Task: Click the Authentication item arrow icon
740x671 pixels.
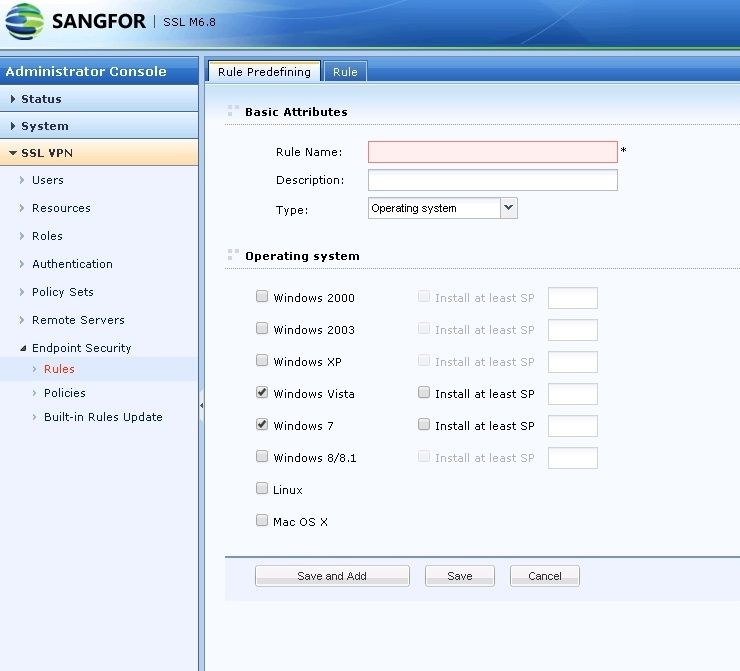Action: pyautogui.click(x=22, y=264)
